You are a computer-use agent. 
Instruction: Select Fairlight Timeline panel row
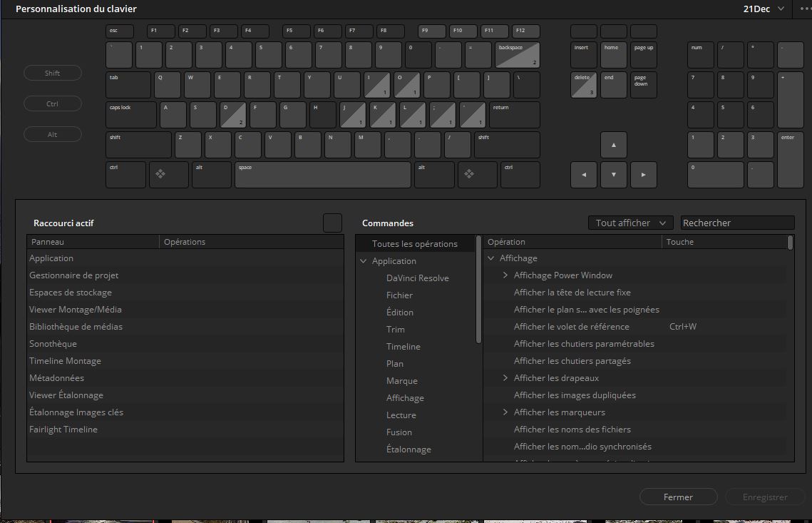coord(63,430)
